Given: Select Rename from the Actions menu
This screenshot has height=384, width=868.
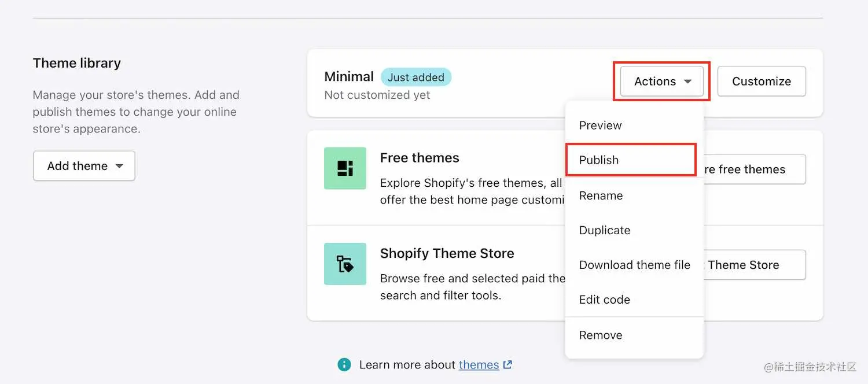Looking at the screenshot, I should (601, 195).
